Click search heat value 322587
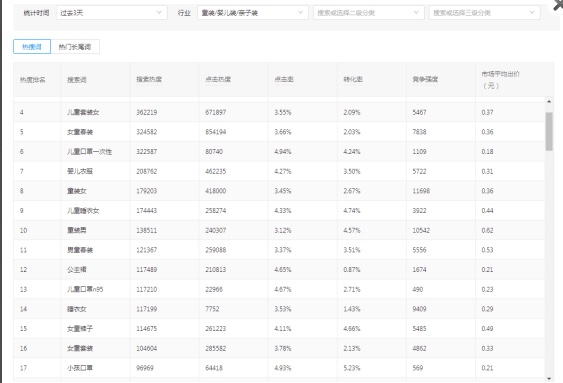 (x=146, y=152)
